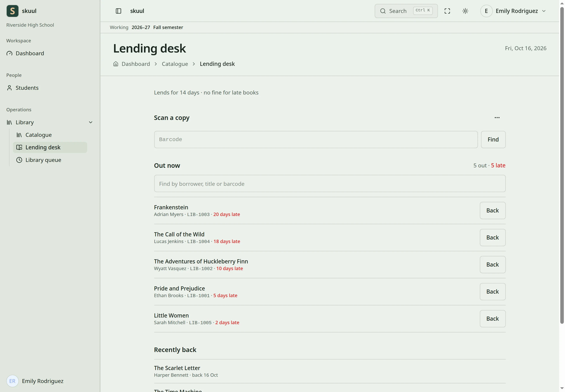Click the 2026–27 working year label

(x=141, y=27)
